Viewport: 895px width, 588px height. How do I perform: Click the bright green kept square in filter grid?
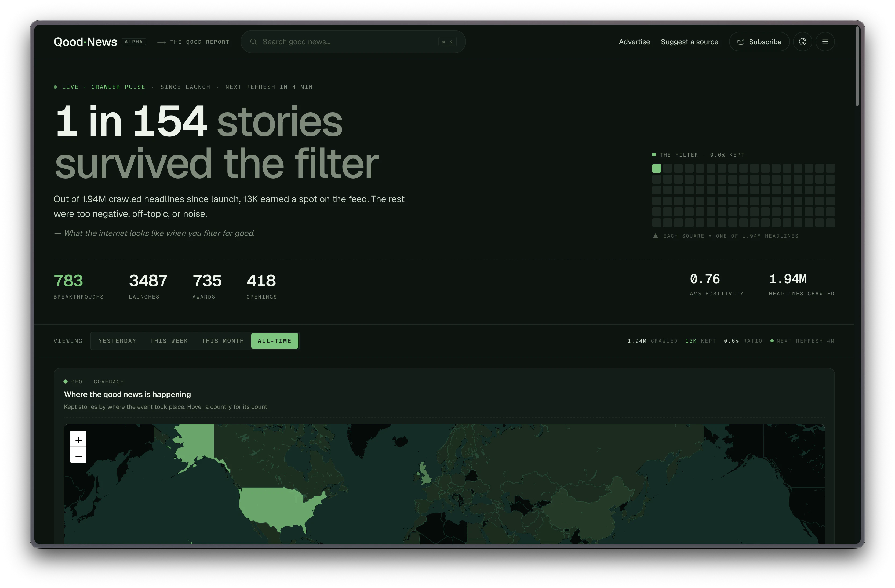coord(656,168)
